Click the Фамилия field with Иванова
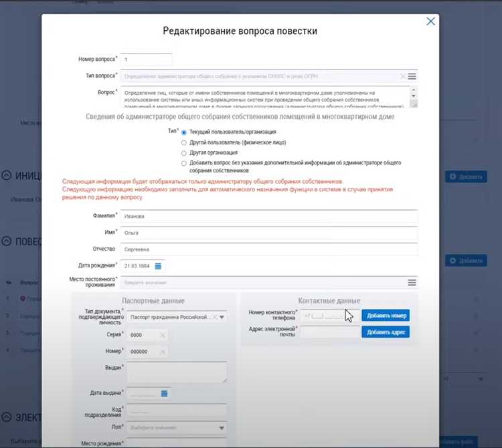Image resolution: width=502 pixels, height=448 pixels. click(269, 216)
